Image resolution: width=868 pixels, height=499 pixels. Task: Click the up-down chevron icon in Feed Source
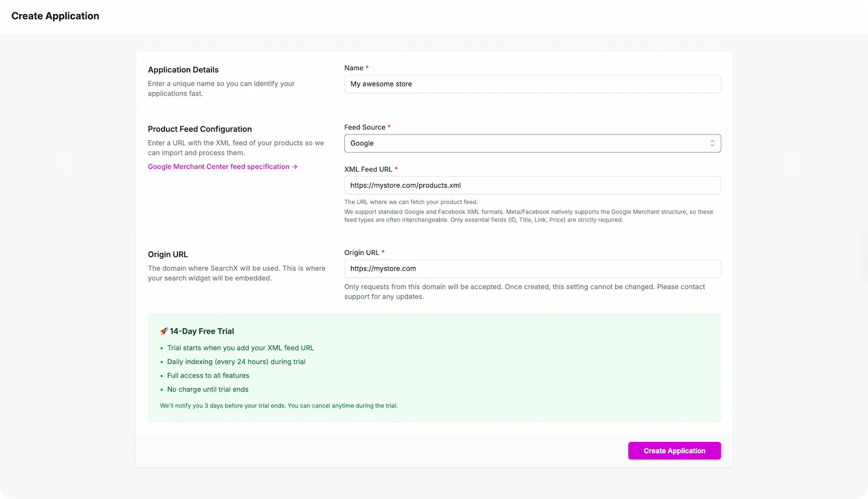click(712, 144)
